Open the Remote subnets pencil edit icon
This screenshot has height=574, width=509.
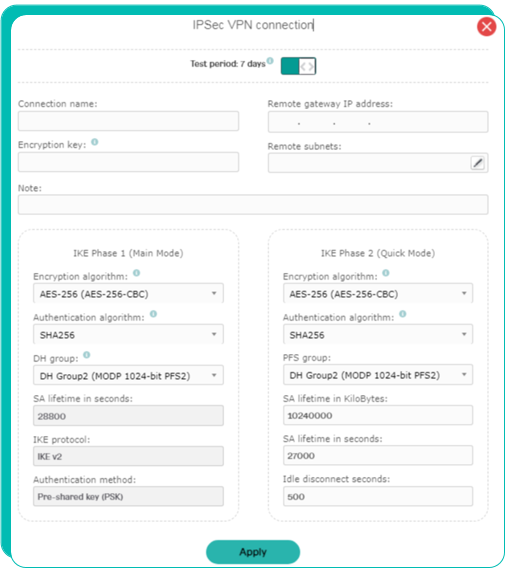[x=478, y=163]
